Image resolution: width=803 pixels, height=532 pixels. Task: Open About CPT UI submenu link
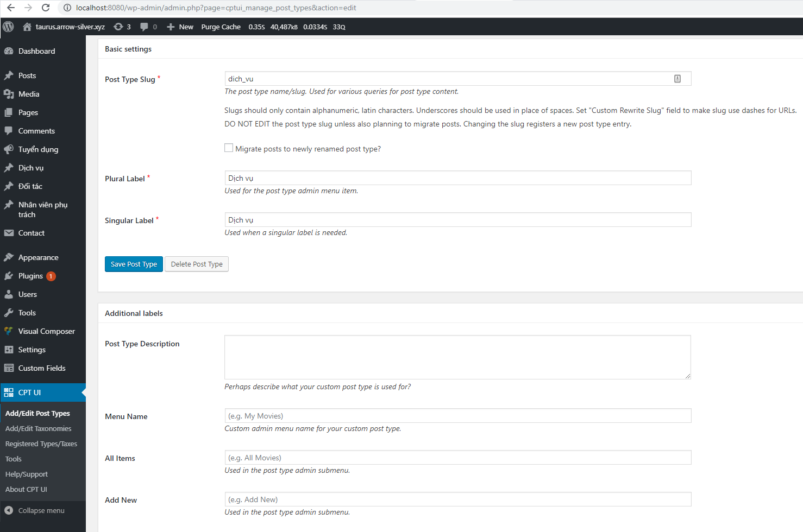[26, 489]
